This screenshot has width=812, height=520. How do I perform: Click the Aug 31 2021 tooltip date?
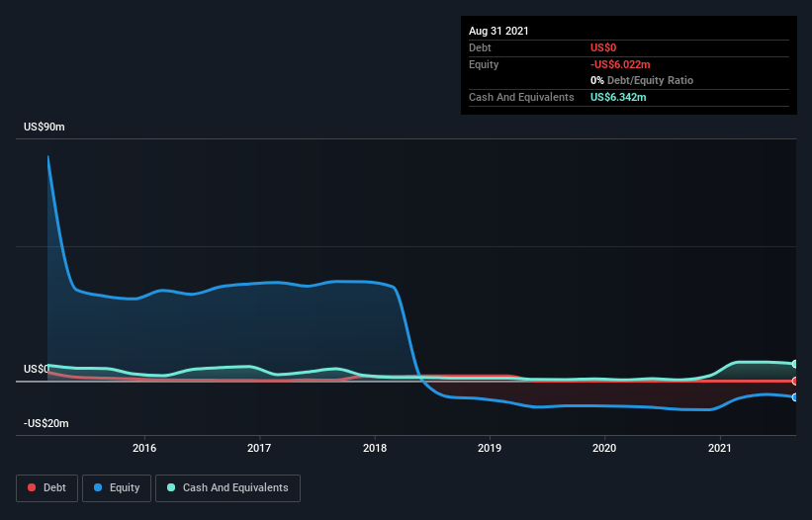498,31
